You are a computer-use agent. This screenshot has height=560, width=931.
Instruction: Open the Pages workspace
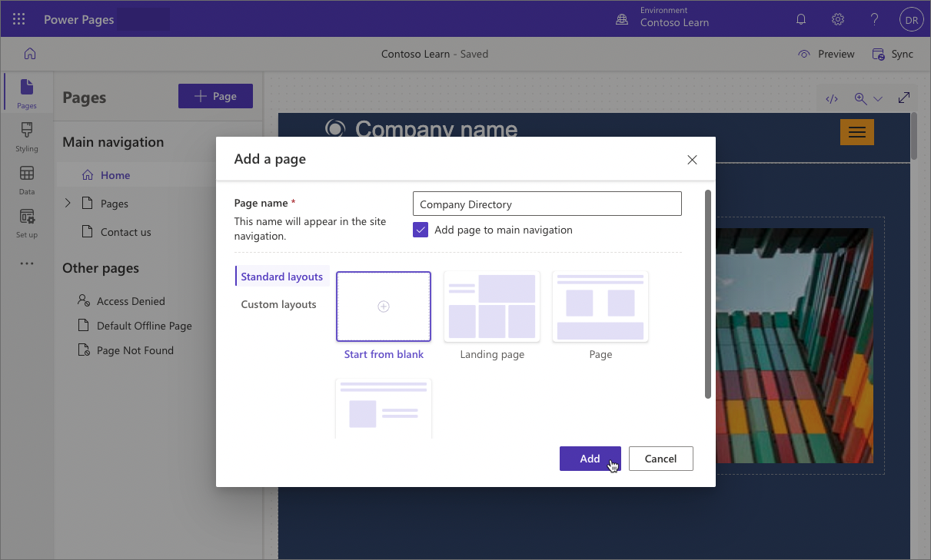coord(27,93)
